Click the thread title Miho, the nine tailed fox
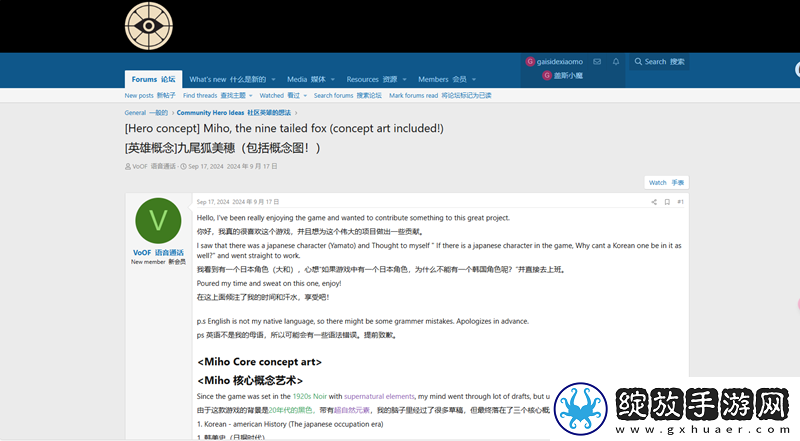This screenshot has height=441, width=800. 284,128
